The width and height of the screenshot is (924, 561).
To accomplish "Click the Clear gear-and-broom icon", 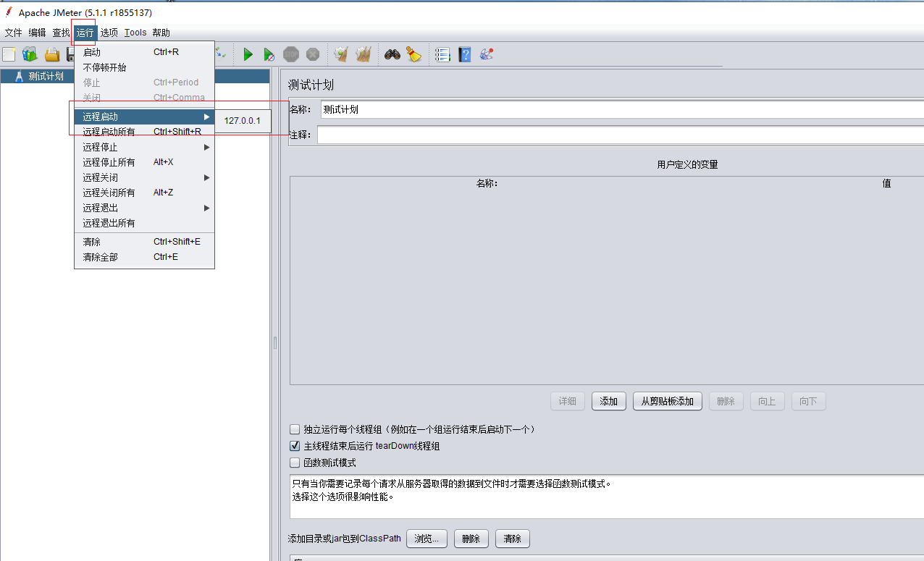I will coord(341,54).
